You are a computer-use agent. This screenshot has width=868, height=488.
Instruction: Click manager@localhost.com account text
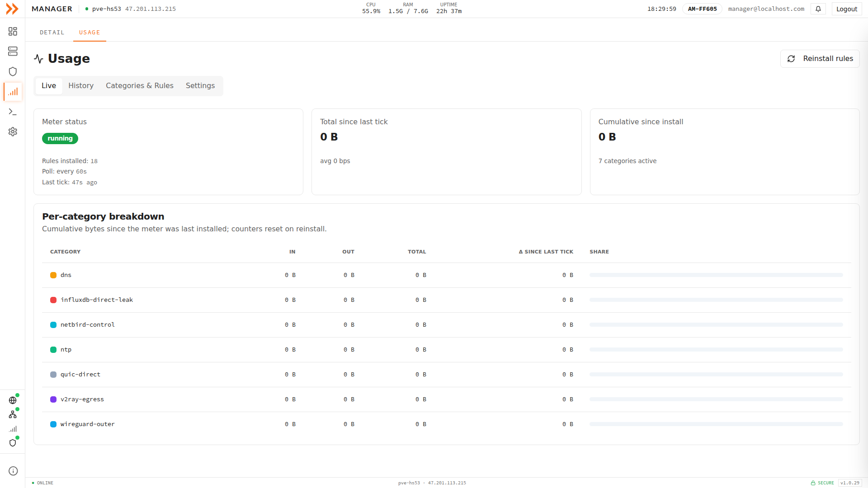(766, 9)
